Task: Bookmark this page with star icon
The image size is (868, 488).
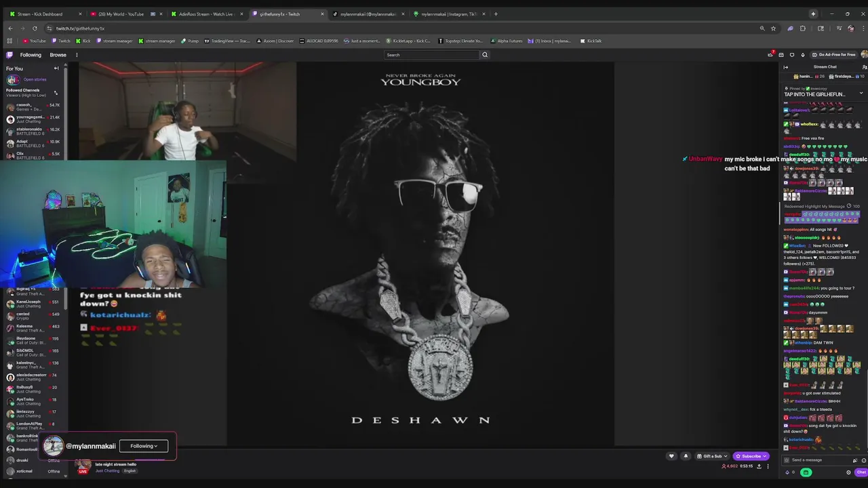Action: point(773,28)
